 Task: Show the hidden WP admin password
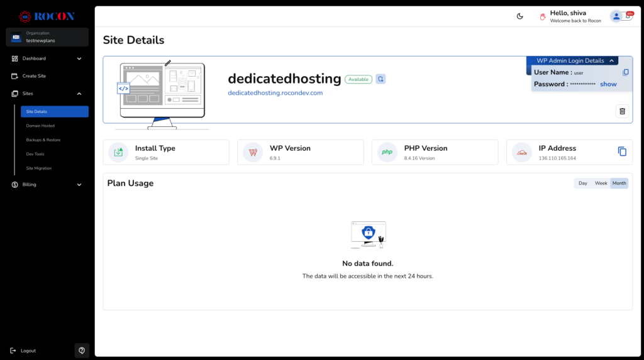coord(608,84)
